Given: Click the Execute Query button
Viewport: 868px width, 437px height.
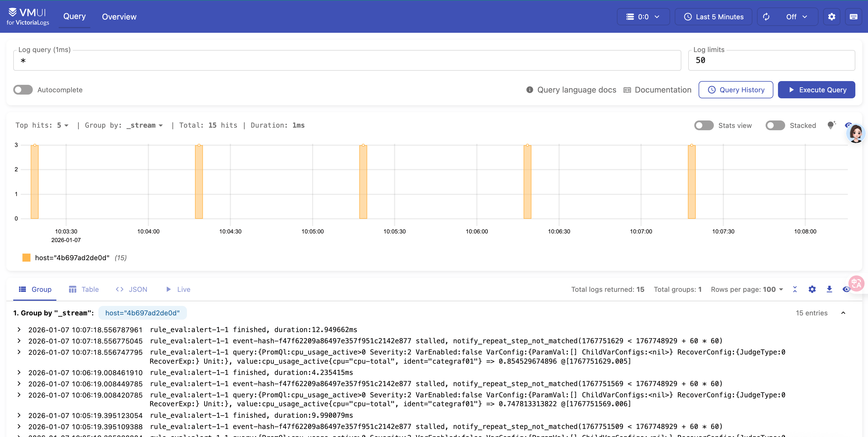Looking at the screenshot, I should [x=816, y=90].
